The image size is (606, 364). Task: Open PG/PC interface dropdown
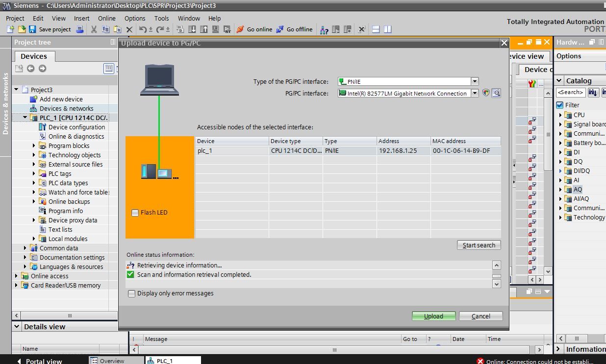pos(475,93)
